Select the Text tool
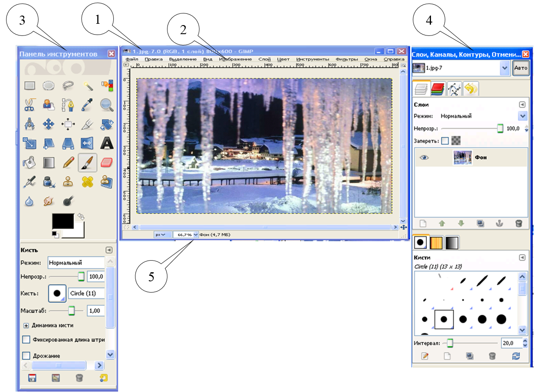Image resolution: width=537 pixels, height=392 pixels. tap(106, 143)
